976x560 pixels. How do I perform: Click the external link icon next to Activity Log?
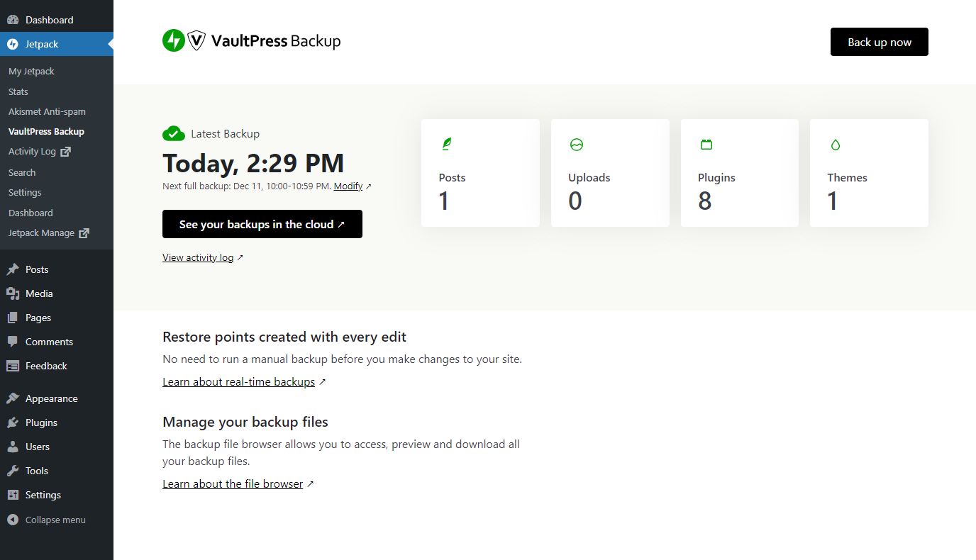click(67, 151)
